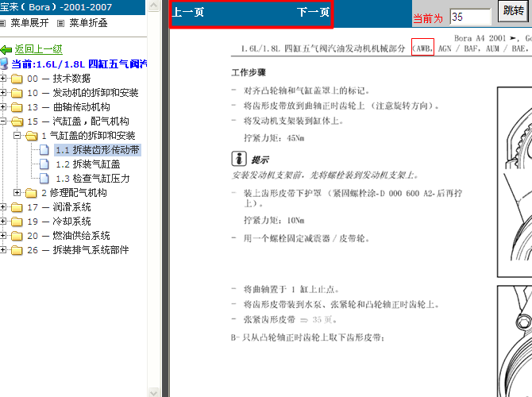Click folder icon of 26 拆装排气系统部件
Viewport: 532px width, 397px height.
[x=17, y=250]
